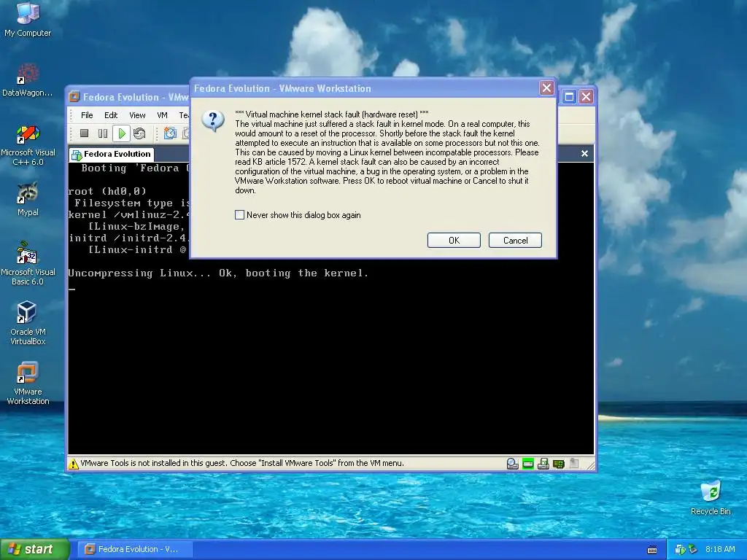Click the network adapter status icon
747x560 pixels.
click(x=558, y=463)
